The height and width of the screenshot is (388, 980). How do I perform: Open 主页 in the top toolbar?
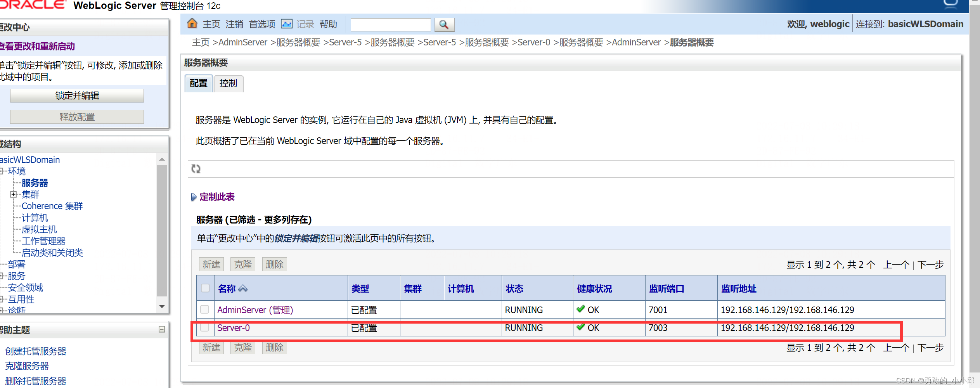tap(211, 24)
